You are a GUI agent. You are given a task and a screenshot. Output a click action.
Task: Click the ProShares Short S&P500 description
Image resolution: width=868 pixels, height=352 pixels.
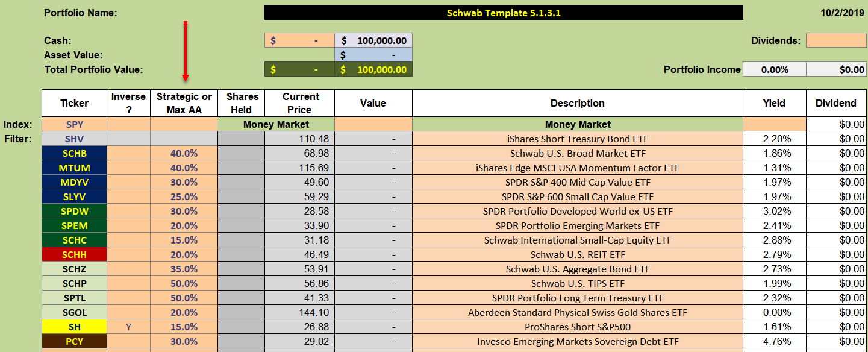pyautogui.click(x=577, y=327)
